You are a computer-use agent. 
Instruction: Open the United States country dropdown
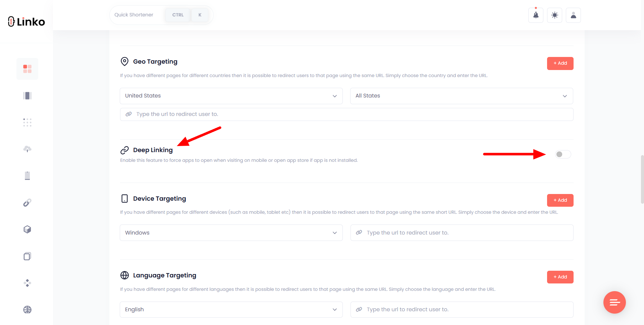[x=231, y=96]
